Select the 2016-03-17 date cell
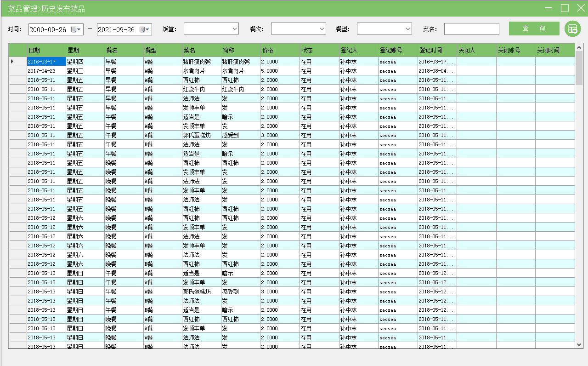The image size is (588, 366). coord(46,62)
